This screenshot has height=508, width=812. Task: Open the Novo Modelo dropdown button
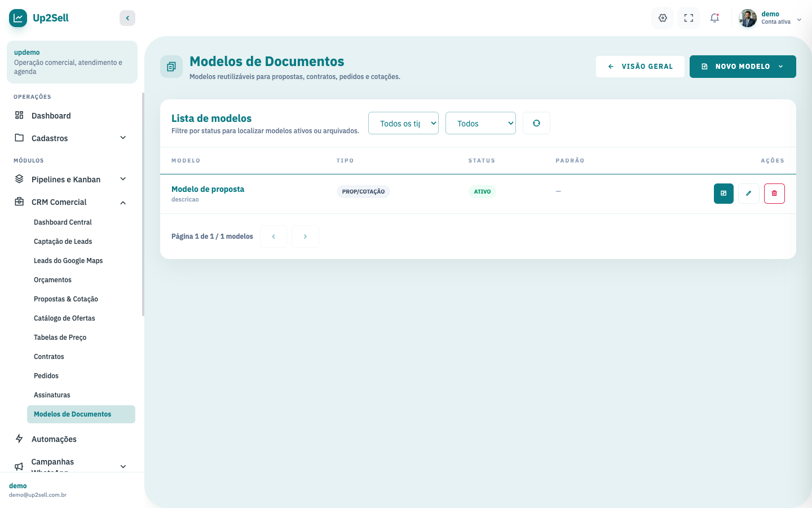[743, 67]
